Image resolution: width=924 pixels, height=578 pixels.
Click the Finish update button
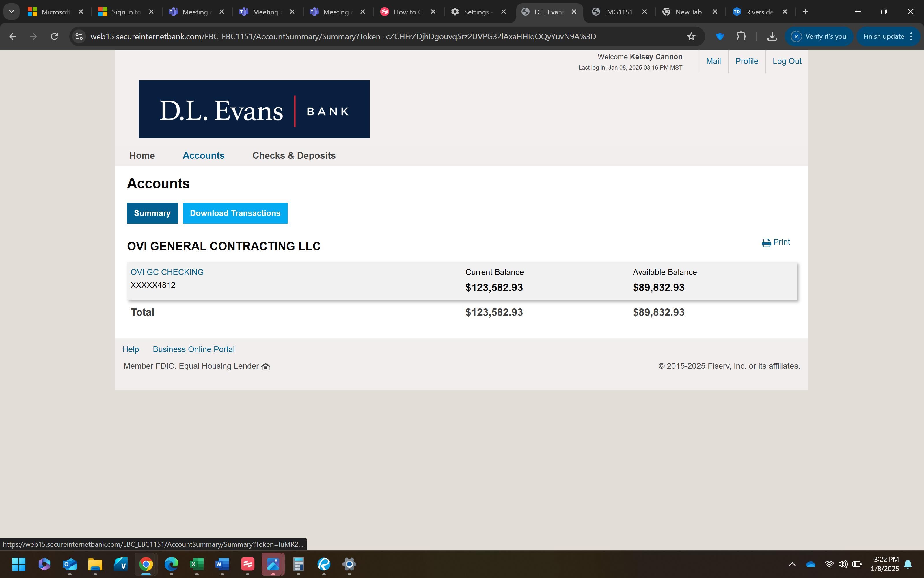coord(883,36)
